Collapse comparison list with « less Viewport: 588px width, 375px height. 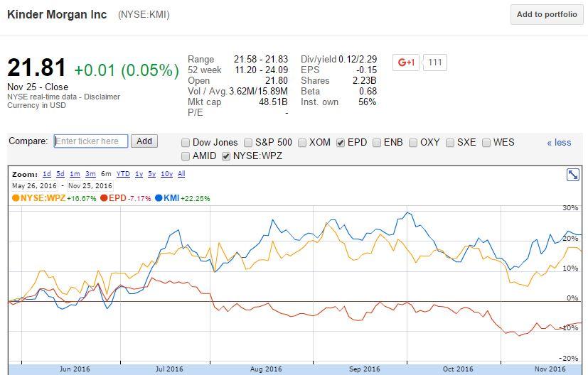click(559, 142)
